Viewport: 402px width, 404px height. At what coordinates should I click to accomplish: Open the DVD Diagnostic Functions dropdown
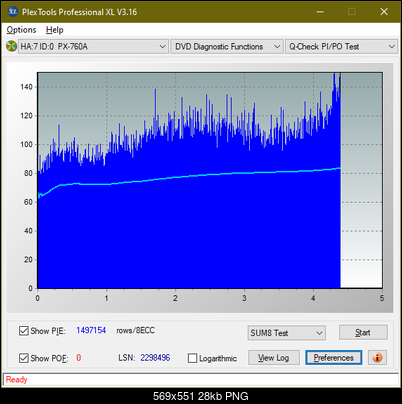tap(227, 47)
